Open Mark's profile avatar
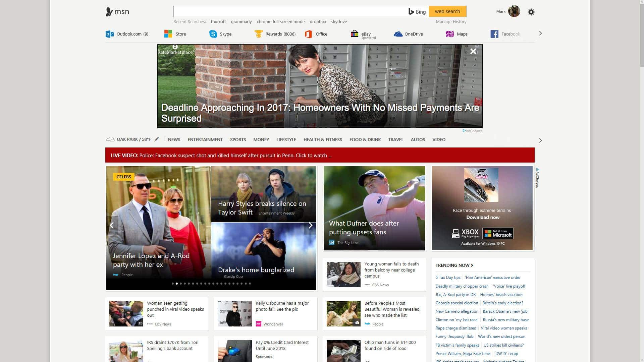 coord(514,11)
